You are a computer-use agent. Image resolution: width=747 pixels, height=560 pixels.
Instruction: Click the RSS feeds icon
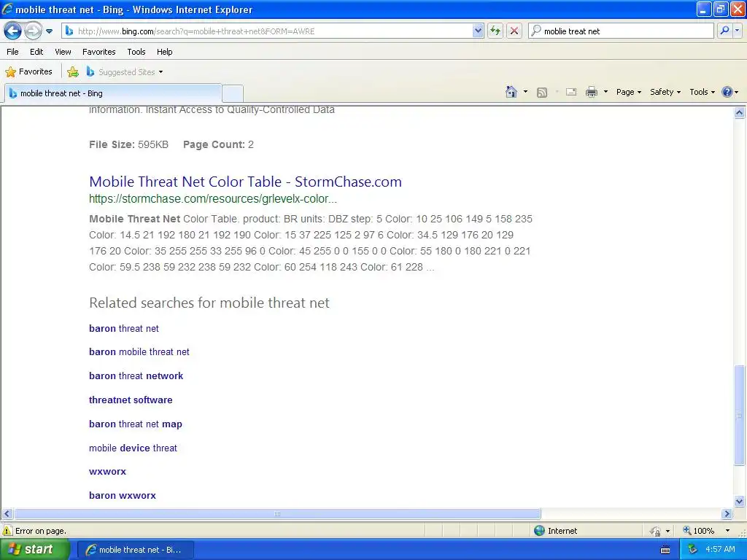[x=542, y=93]
